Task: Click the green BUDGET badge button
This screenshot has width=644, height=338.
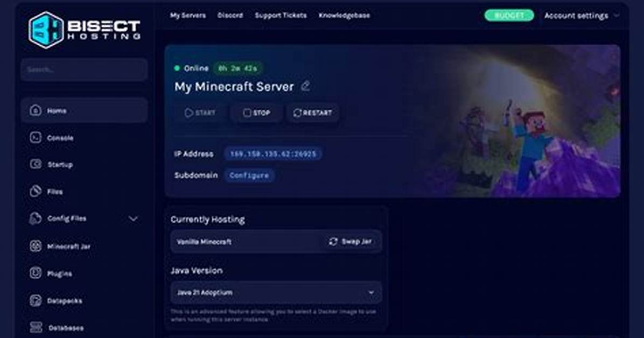Action: [509, 15]
